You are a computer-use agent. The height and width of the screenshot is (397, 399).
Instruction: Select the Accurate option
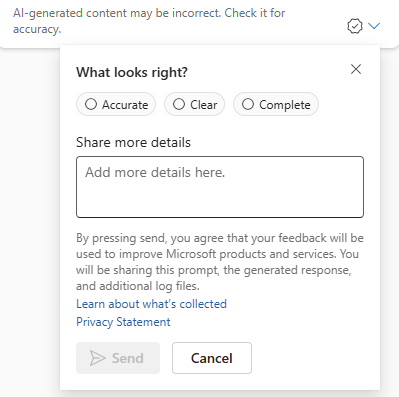point(116,104)
